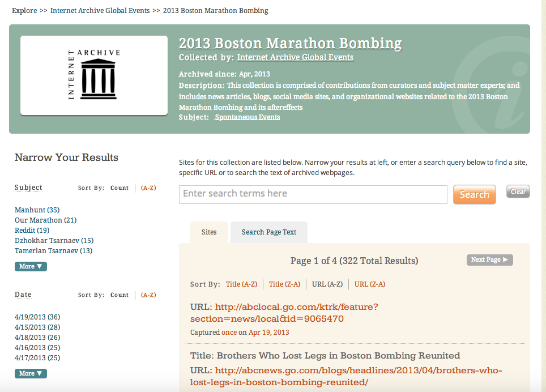546x392 pixels.
Task: Open the Explore breadcrumb link
Action: coord(24,11)
